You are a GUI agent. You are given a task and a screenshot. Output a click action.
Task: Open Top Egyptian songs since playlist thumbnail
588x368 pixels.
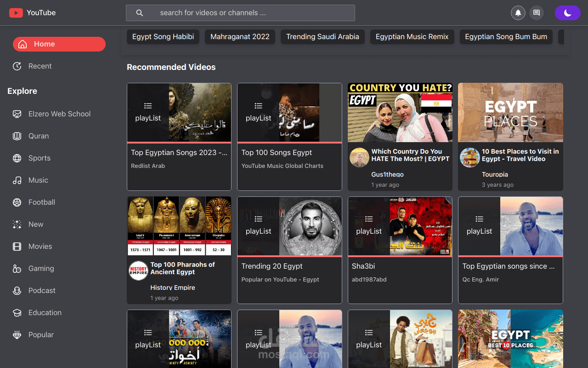tap(510, 226)
